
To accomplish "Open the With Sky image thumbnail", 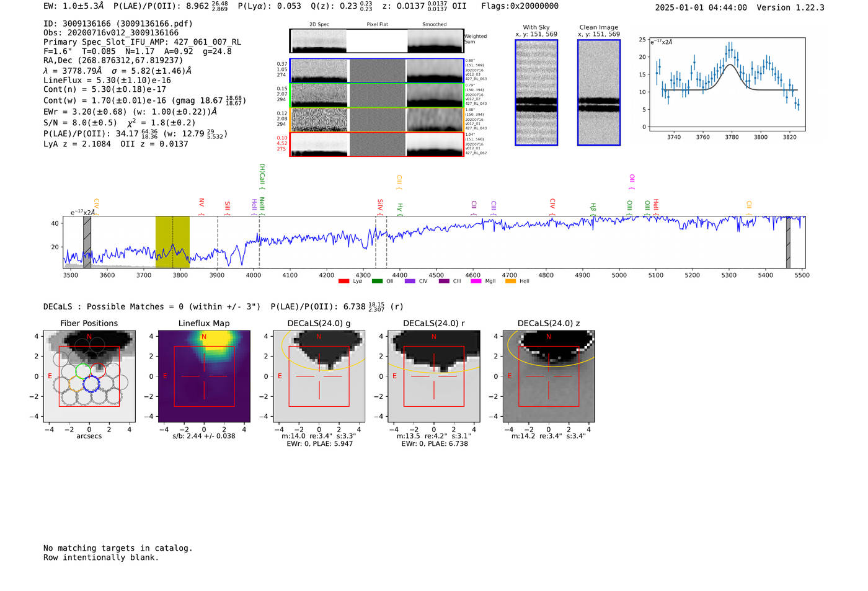I will (536, 92).
